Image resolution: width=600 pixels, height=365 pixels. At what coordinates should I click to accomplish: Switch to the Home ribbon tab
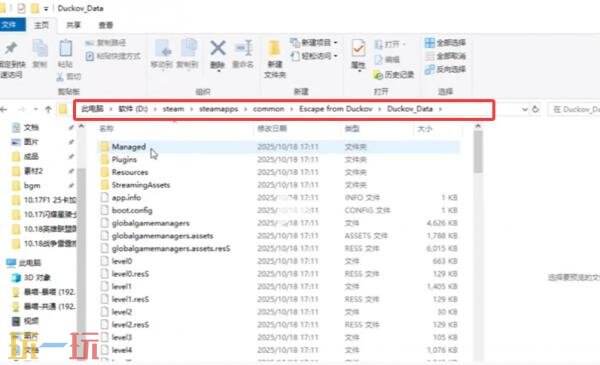[41, 25]
